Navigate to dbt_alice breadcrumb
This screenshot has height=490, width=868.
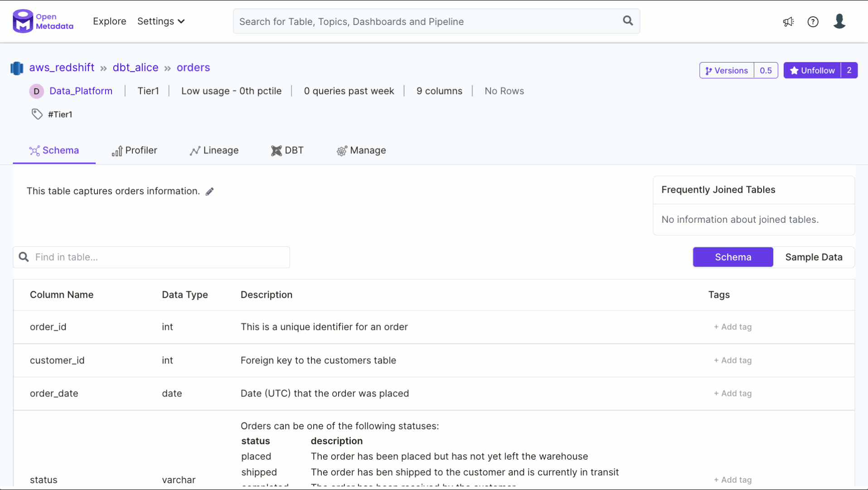click(136, 68)
